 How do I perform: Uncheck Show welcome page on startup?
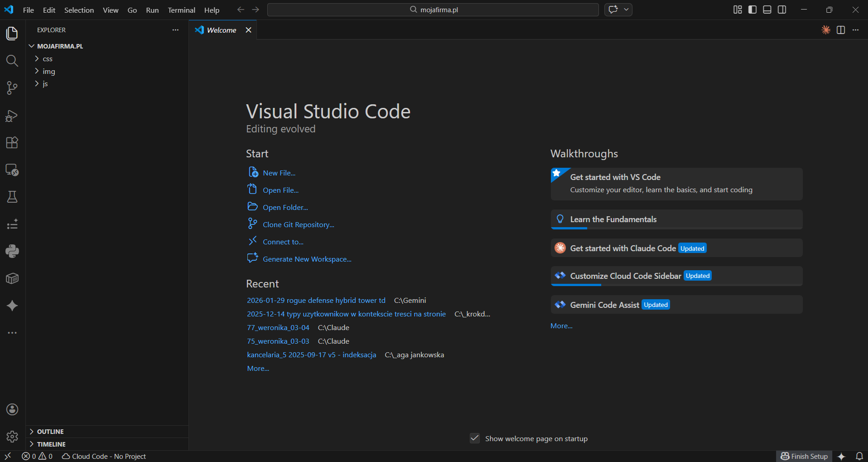[474, 438]
